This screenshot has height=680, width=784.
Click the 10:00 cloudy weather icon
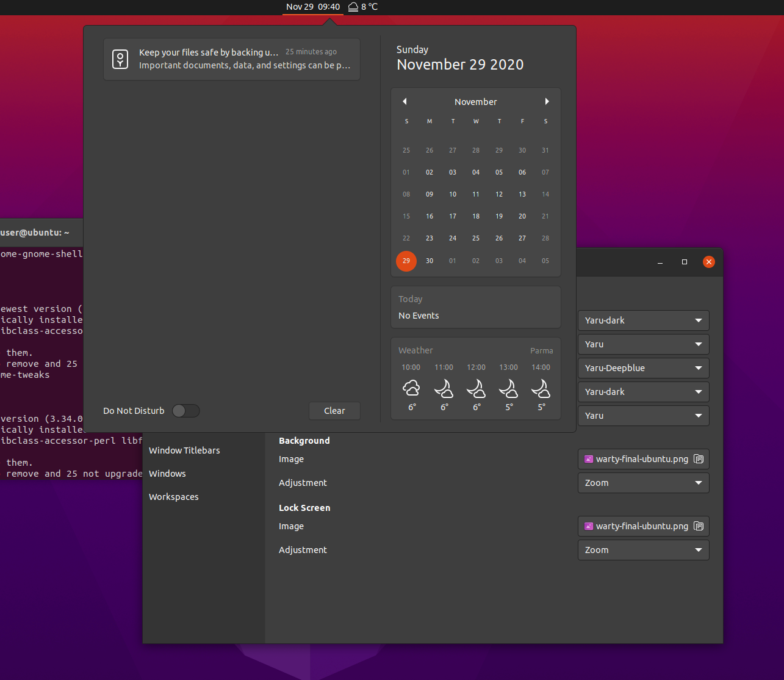411,388
